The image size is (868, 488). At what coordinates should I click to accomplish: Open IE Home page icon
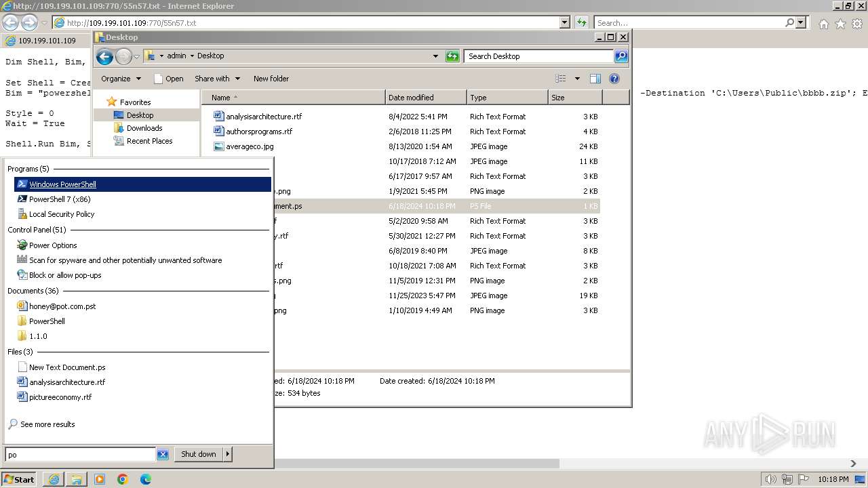823,24
